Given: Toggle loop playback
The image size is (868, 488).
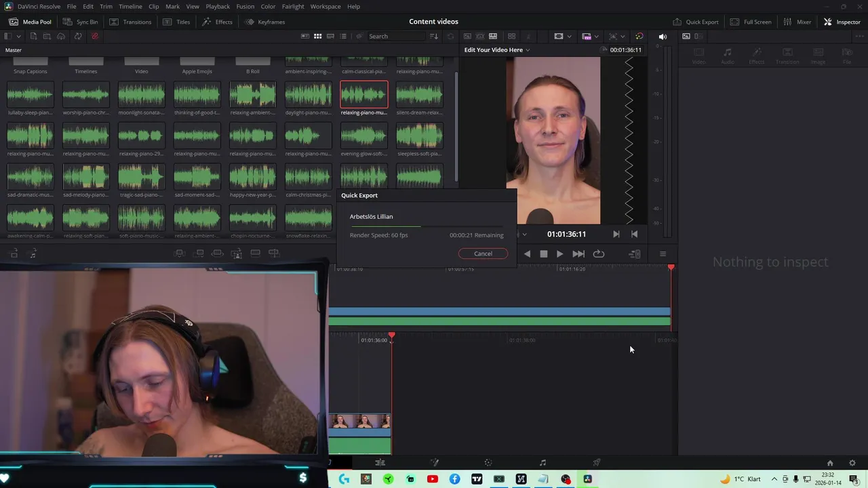Looking at the screenshot, I should (598, 253).
